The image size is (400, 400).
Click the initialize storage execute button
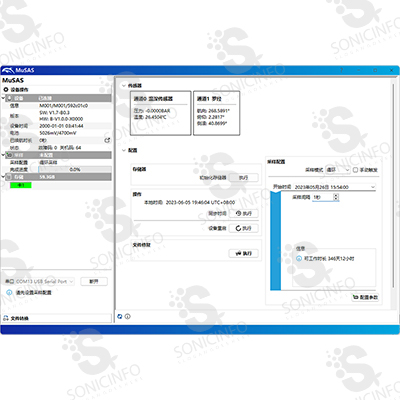pyautogui.click(x=243, y=178)
